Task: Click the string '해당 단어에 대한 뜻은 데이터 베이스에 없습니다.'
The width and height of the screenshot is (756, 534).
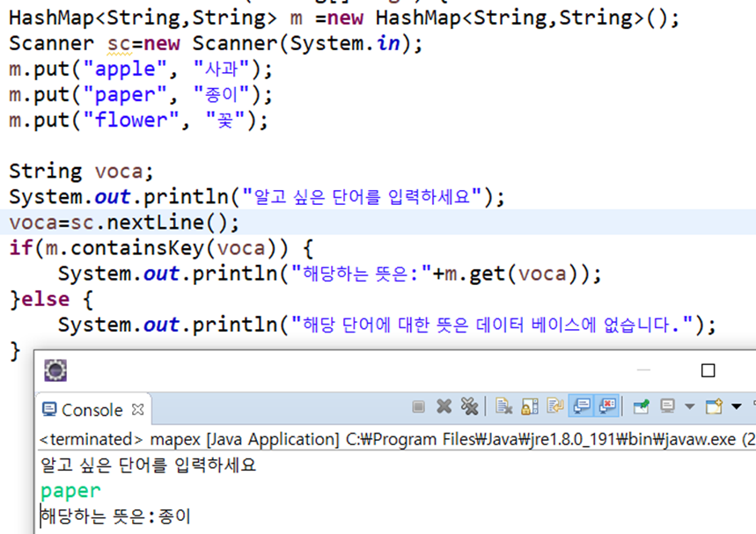Action: tap(492, 325)
